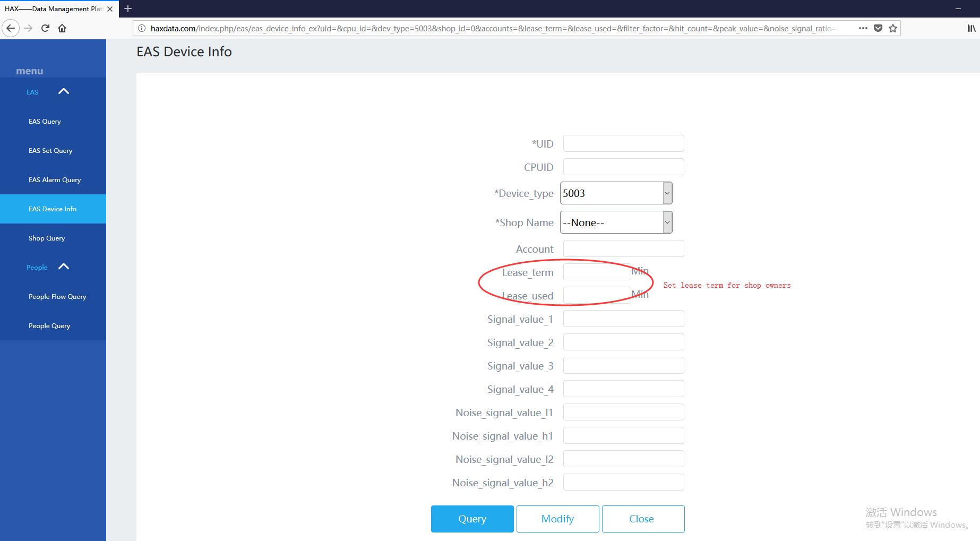Minimize the browser window
The height and width of the screenshot is (541, 980).
coord(959,8)
